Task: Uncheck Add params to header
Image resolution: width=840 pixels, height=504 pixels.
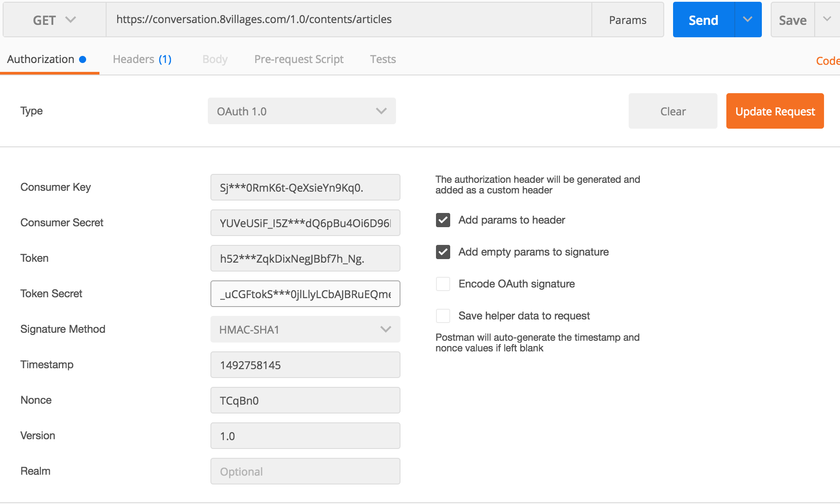Action: [443, 220]
